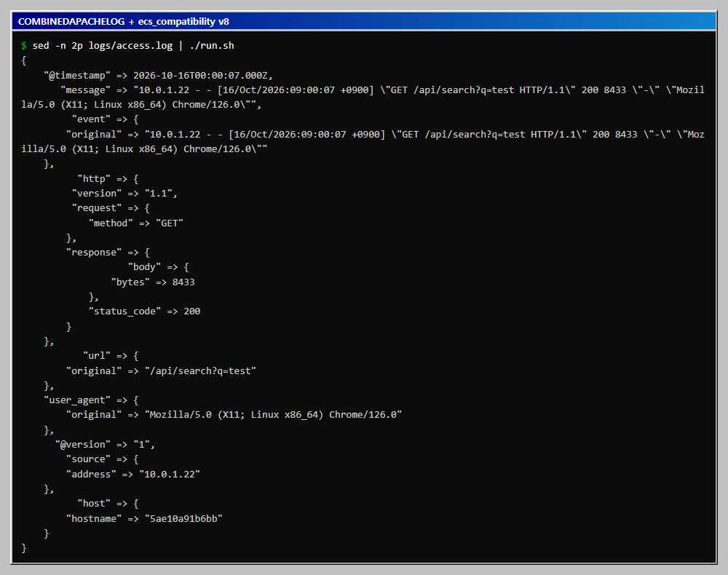Select the "host" key
Screen dimensions: 728x575
click(x=94, y=504)
